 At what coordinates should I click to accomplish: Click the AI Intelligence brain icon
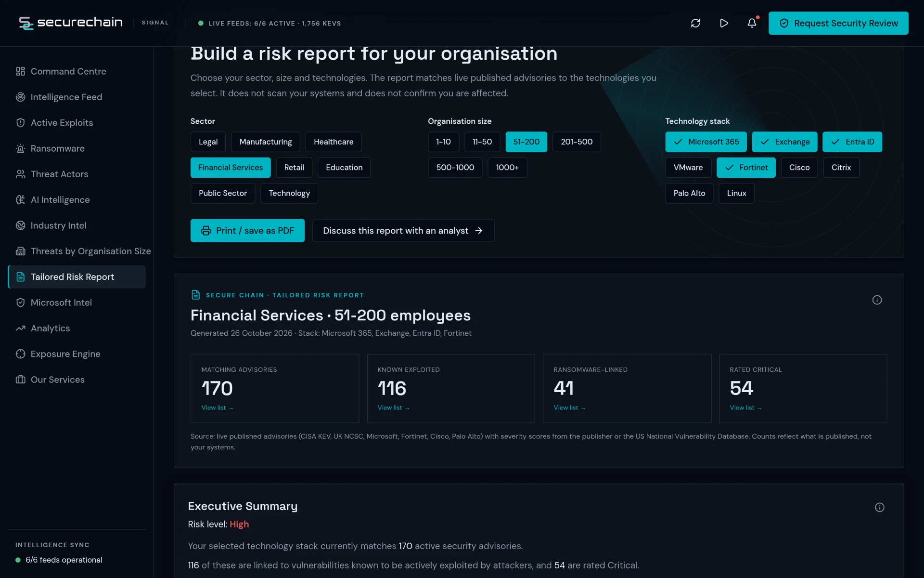[20, 200]
